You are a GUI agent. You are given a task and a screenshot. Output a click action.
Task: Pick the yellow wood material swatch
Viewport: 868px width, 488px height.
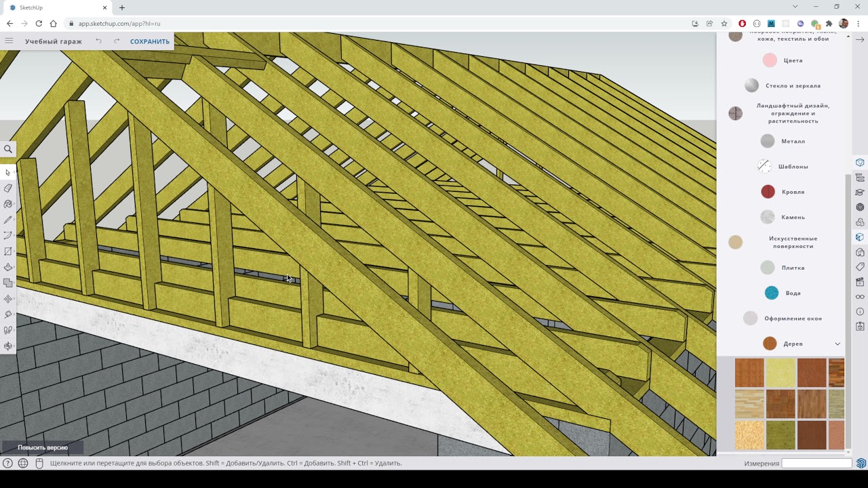click(x=781, y=373)
